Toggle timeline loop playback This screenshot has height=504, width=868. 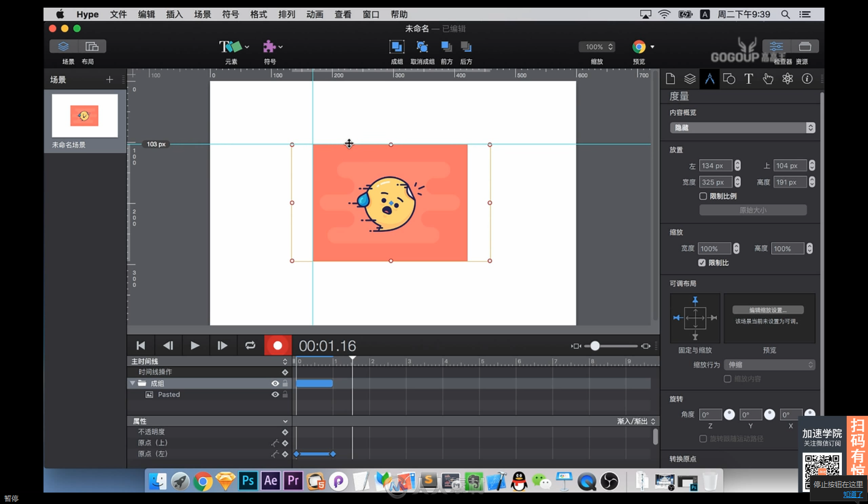click(250, 346)
